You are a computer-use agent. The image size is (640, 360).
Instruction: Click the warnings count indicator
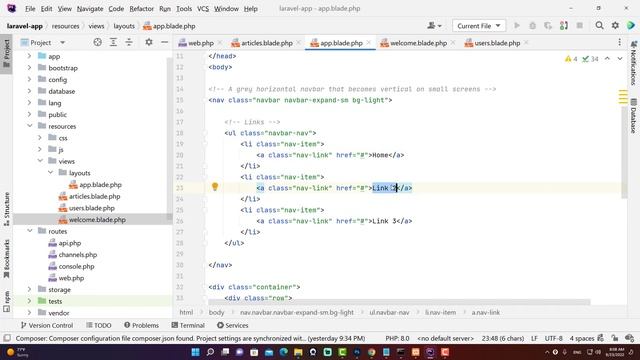coord(571,59)
